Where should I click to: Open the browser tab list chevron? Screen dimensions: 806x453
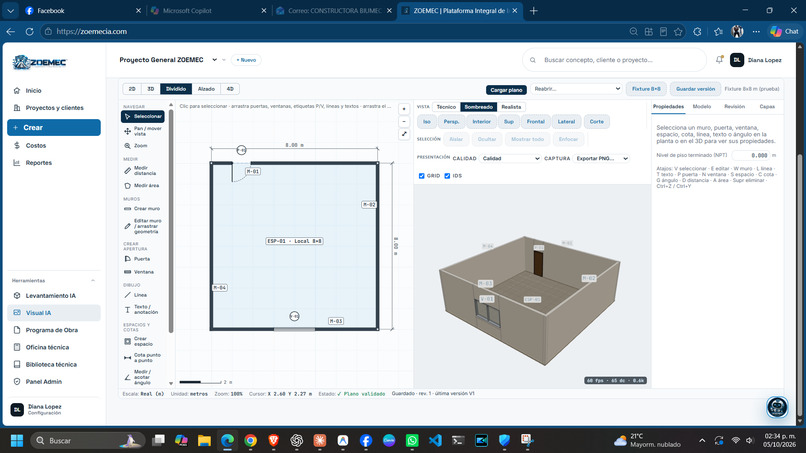tap(10, 10)
